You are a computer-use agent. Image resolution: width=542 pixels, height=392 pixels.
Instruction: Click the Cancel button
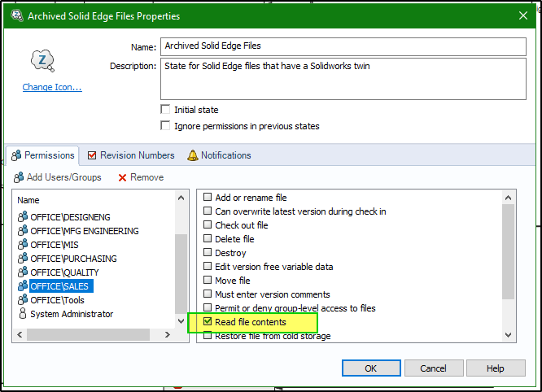tap(434, 368)
